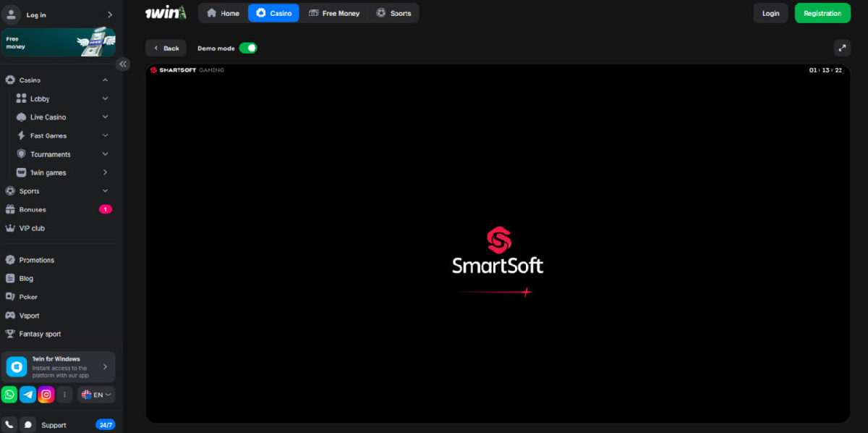Click the three-dot more socials icon
The width and height of the screenshot is (868, 433).
tap(65, 395)
